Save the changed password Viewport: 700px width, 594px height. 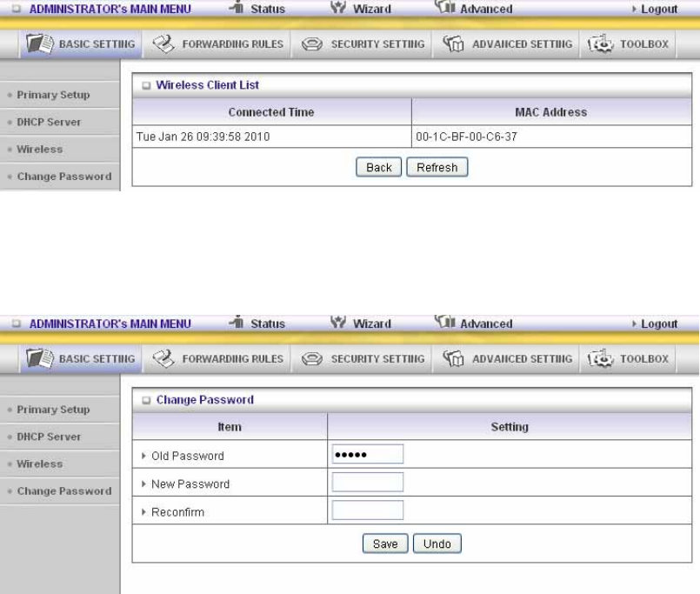[x=385, y=544]
